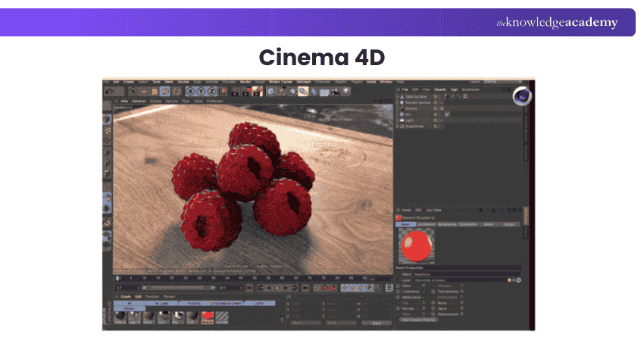Image resolution: width=644 pixels, height=341 pixels.
Task: Open the Render menu
Action: [x=246, y=82]
